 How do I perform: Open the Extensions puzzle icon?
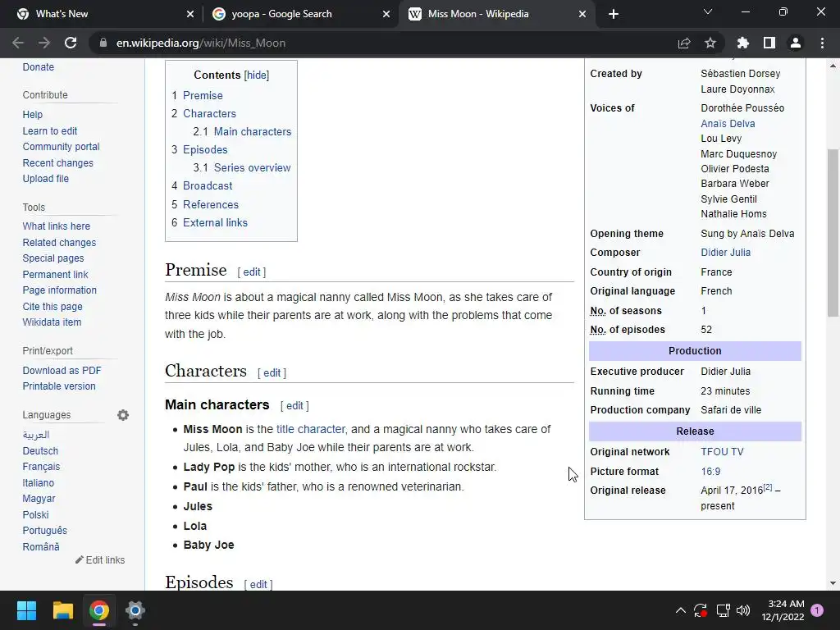(x=743, y=43)
